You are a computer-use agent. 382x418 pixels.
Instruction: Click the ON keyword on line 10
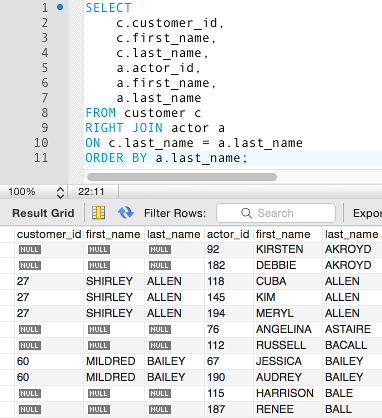point(93,143)
